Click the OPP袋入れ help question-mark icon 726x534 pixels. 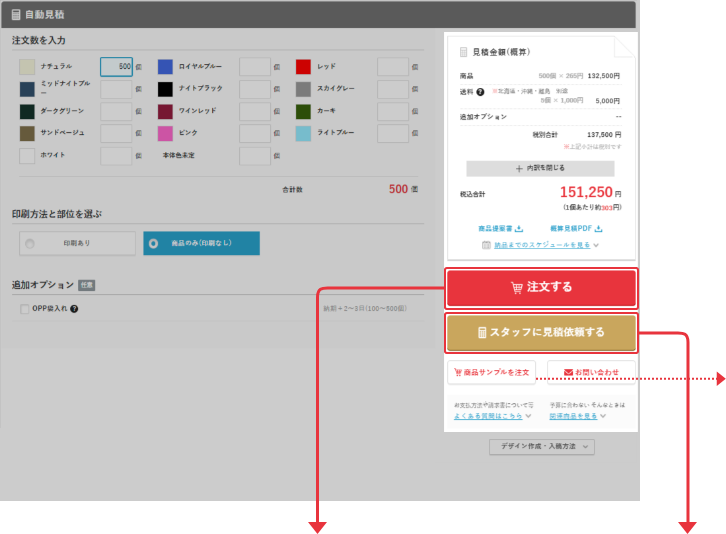pyautogui.click(x=75, y=309)
